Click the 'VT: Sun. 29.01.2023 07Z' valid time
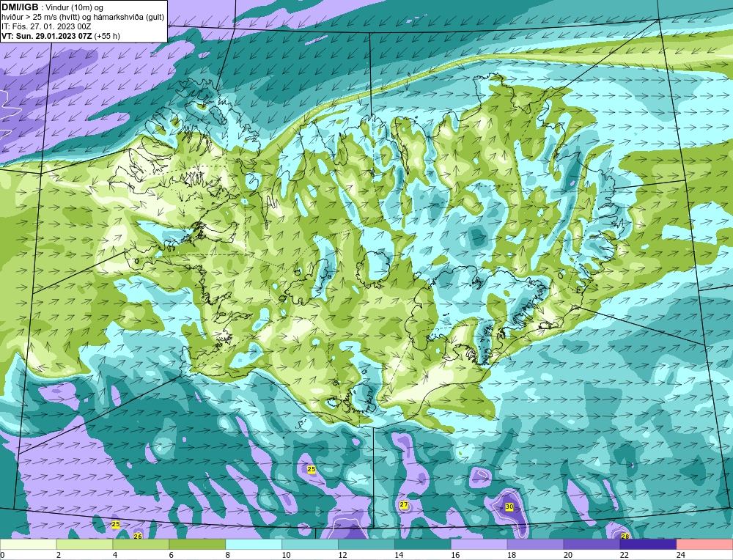Image resolution: width=733 pixels, height=560 pixels. (47, 36)
